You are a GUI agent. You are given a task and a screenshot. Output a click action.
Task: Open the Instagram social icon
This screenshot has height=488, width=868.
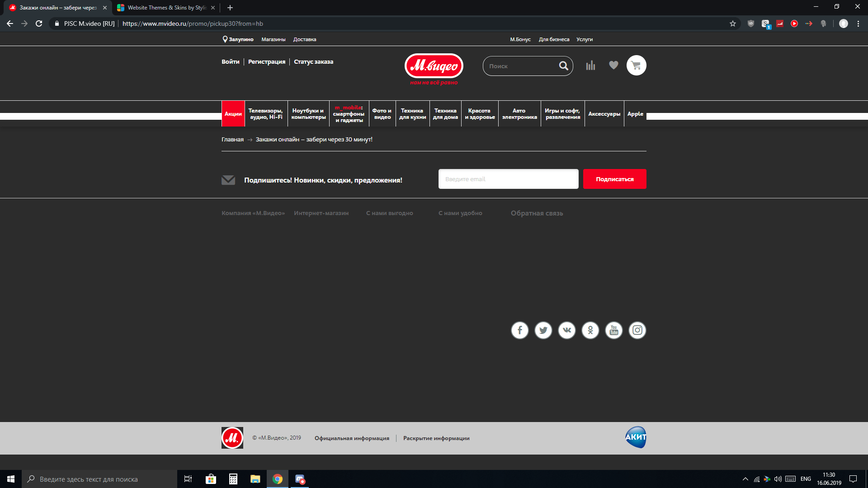637,330
